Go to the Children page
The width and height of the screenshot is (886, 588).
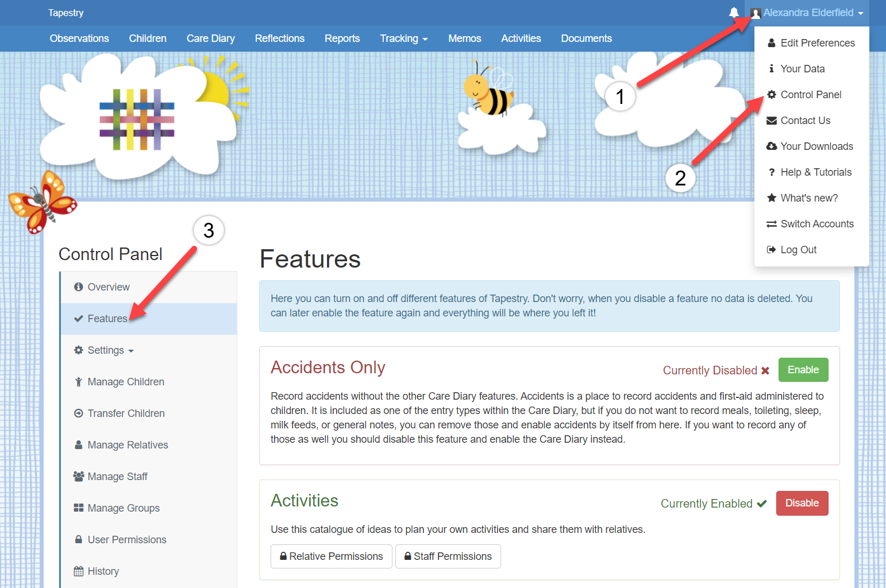coord(148,38)
